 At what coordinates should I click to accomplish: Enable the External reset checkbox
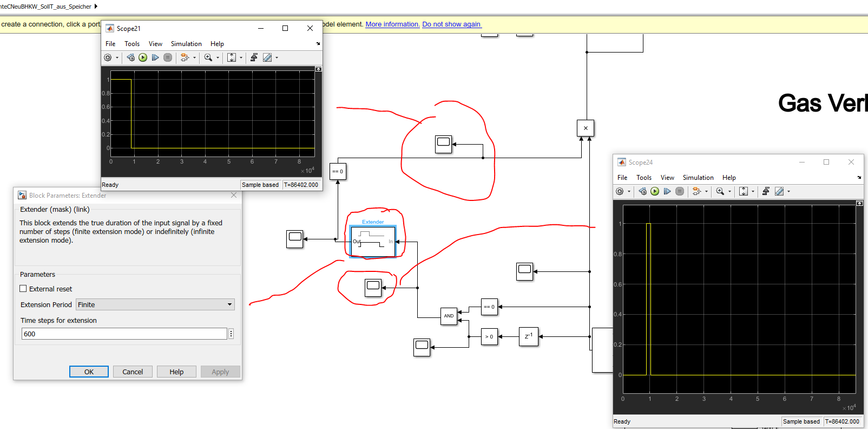point(23,289)
